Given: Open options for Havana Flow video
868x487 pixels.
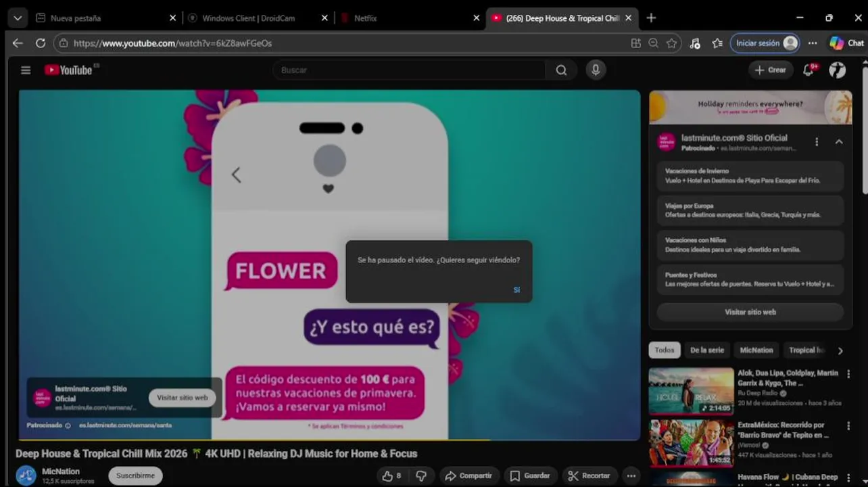Looking at the screenshot, I should coord(848,478).
